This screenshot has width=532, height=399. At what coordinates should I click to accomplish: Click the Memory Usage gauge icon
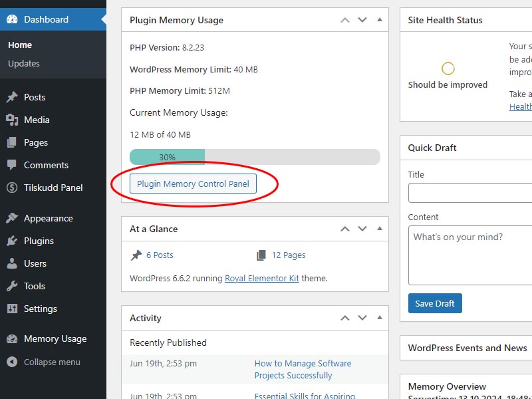tap(12, 338)
